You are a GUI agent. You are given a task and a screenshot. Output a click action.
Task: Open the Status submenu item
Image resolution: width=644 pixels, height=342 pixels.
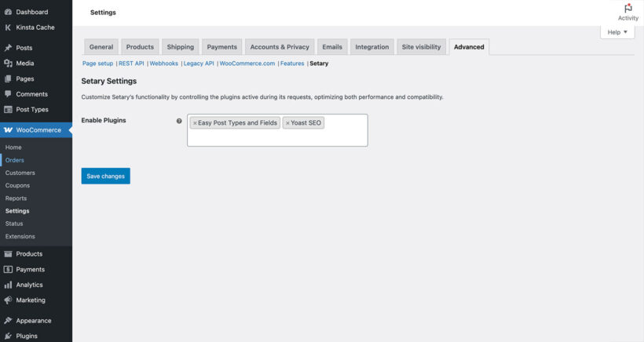pyautogui.click(x=14, y=224)
